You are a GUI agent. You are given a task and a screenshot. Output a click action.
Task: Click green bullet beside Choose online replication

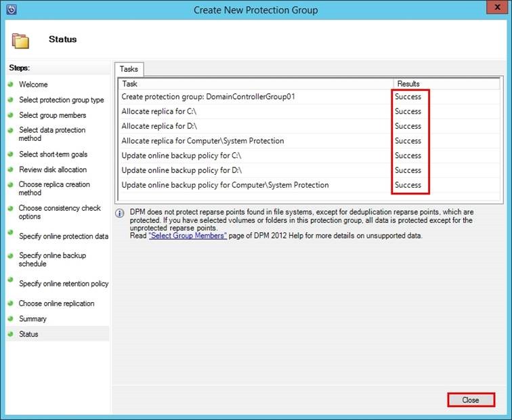pyautogui.click(x=10, y=303)
